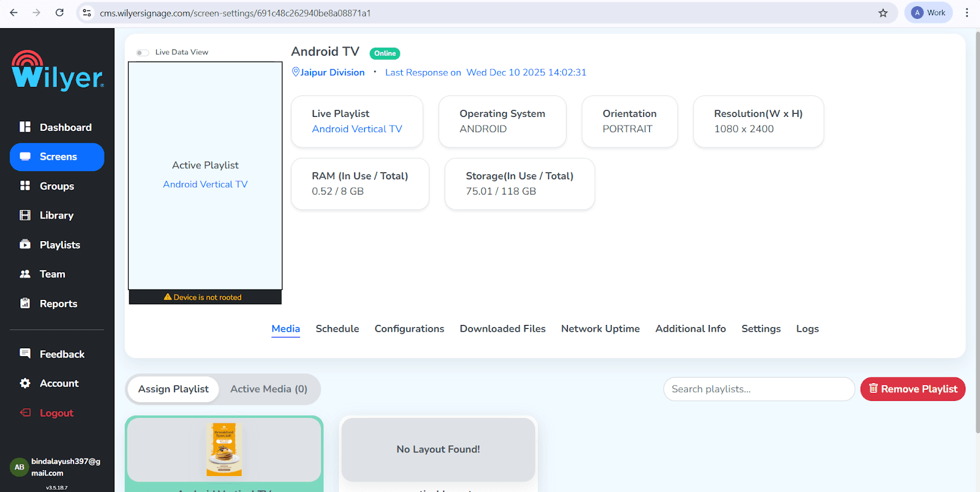Click the Playlists icon in sidebar

tap(25, 244)
